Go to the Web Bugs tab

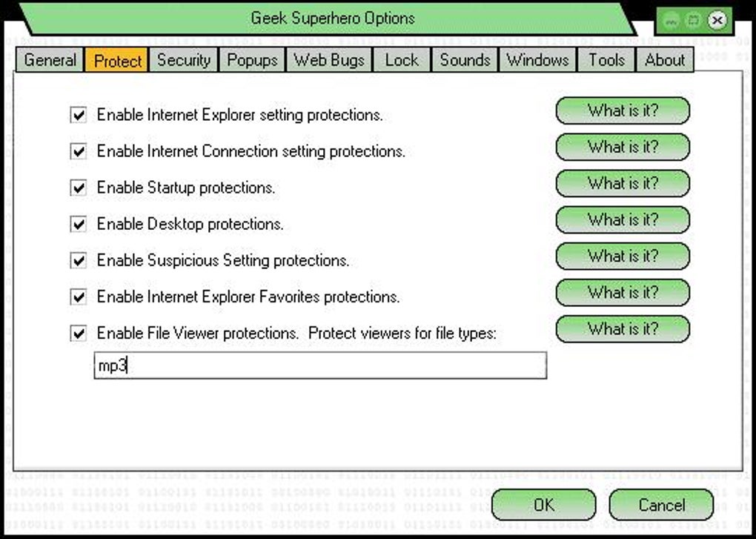(x=330, y=60)
